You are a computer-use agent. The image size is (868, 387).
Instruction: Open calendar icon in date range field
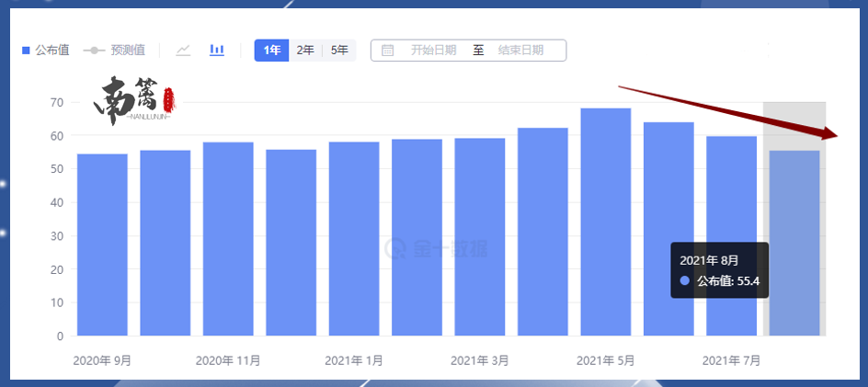pos(387,51)
